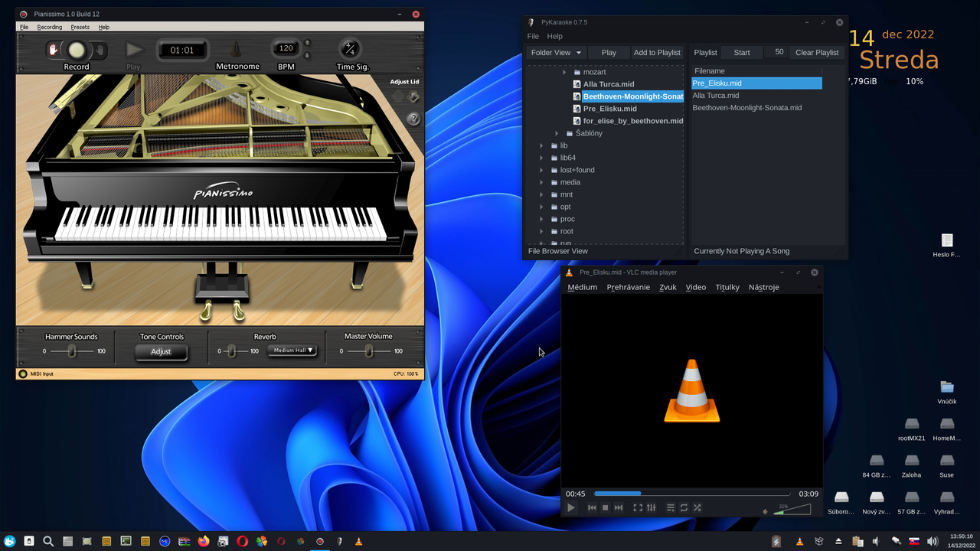Open VLC extended settings equalizer icon

651,507
